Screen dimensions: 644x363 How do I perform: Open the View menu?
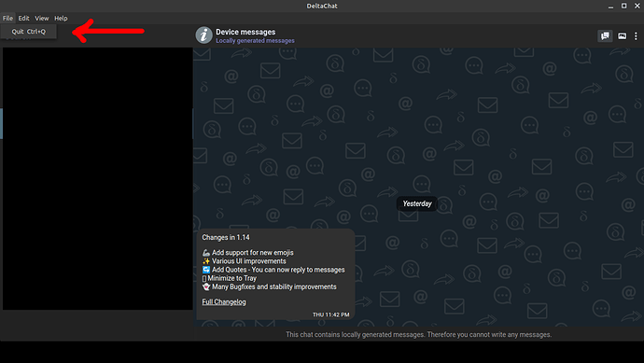click(x=42, y=18)
